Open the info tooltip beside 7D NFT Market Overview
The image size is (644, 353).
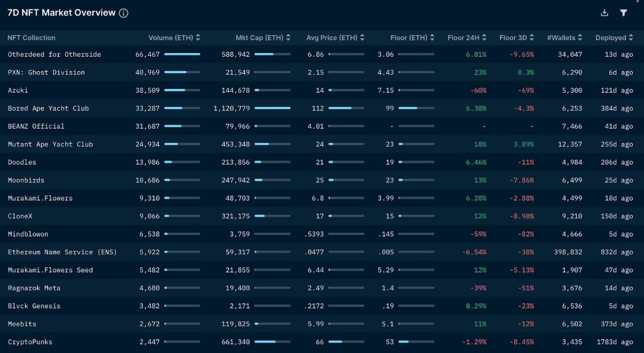pos(124,13)
